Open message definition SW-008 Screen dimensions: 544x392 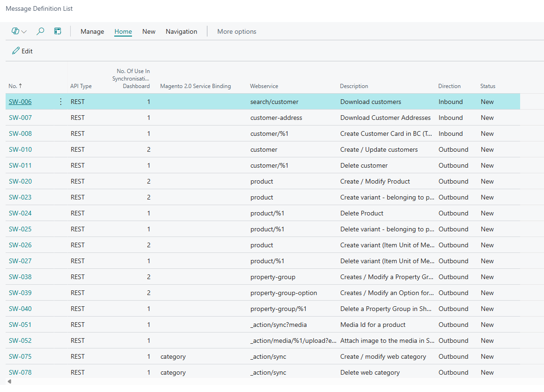pyautogui.click(x=20, y=133)
